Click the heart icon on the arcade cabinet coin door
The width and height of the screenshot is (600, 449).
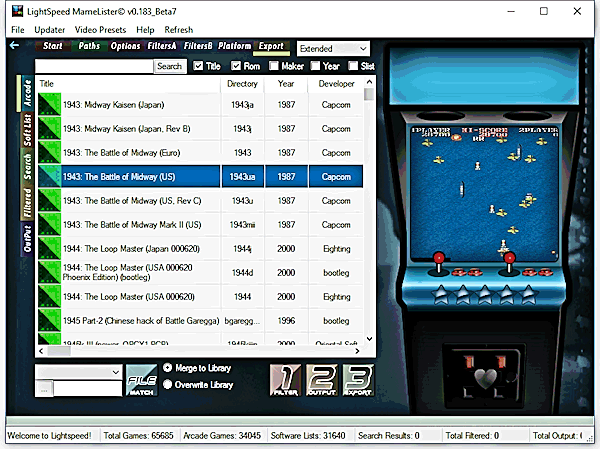click(x=485, y=378)
